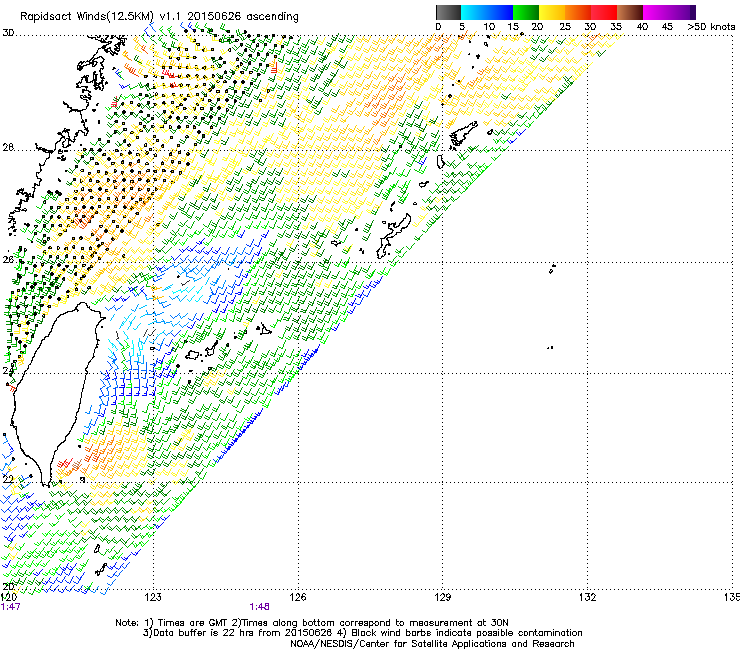Click longitude label '132' on bottom axis
Image resolution: width=740 pixels, height=650 pixels.
point(588,598)
